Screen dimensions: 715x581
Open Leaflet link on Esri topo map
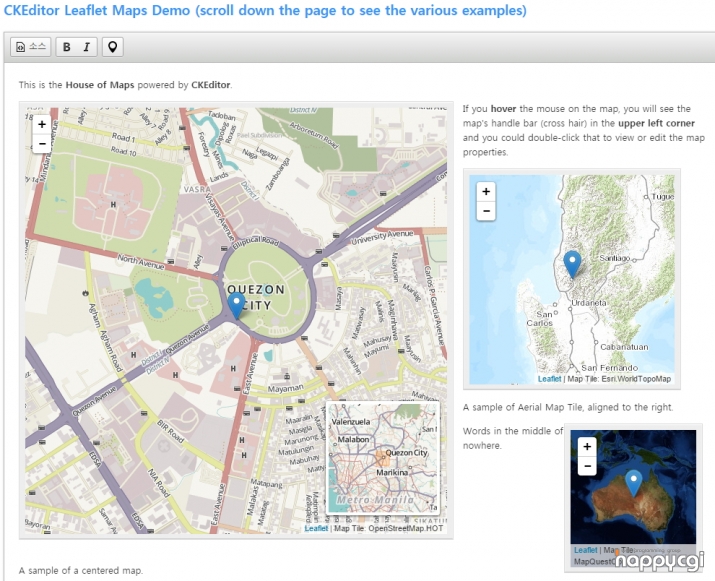click(549, 379)
